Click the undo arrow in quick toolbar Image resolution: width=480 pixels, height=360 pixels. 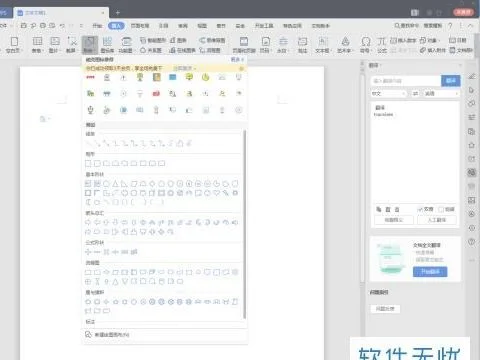click(x=62, y=26)
